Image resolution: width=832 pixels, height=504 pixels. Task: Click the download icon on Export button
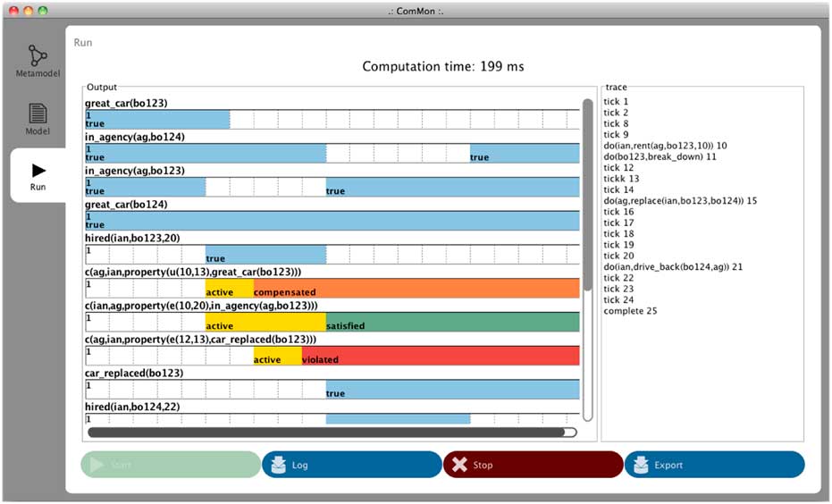(640, 465)
